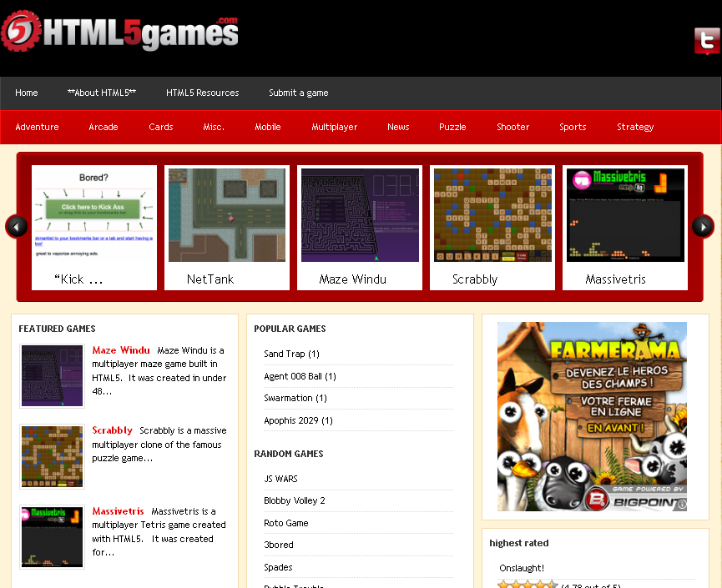Open the Scrabbly carousel thumbnail
722x588 pixels.
tap(492, 215)
